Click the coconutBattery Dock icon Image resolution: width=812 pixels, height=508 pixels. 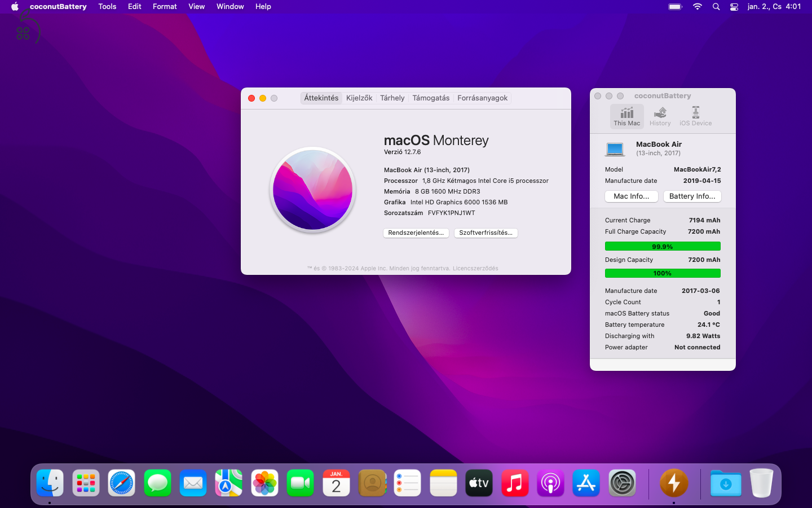tap(674, 483)
